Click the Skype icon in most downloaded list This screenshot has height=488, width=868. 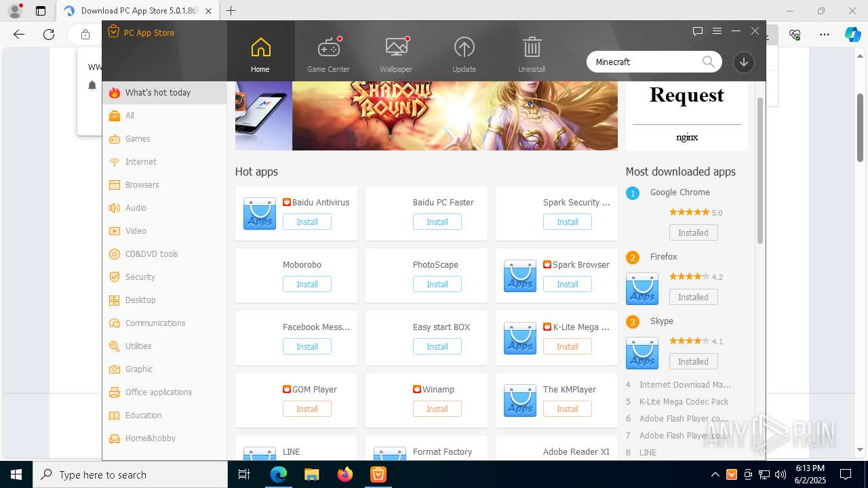(x=642, y=353)
